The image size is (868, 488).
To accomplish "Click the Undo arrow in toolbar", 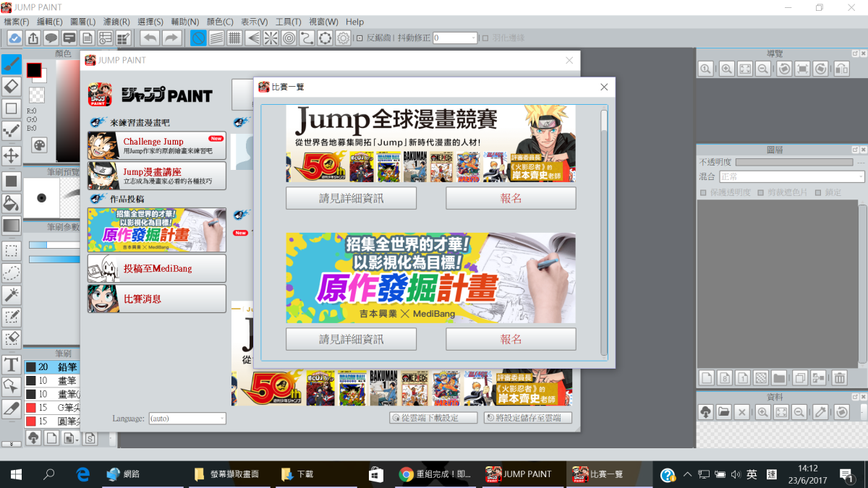I will pyautogui.click(x=150, y=38).
